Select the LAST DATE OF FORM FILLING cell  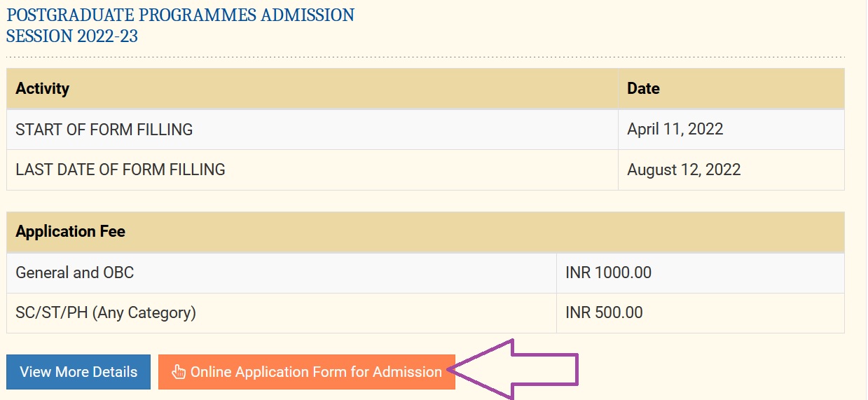click(312, 170)
